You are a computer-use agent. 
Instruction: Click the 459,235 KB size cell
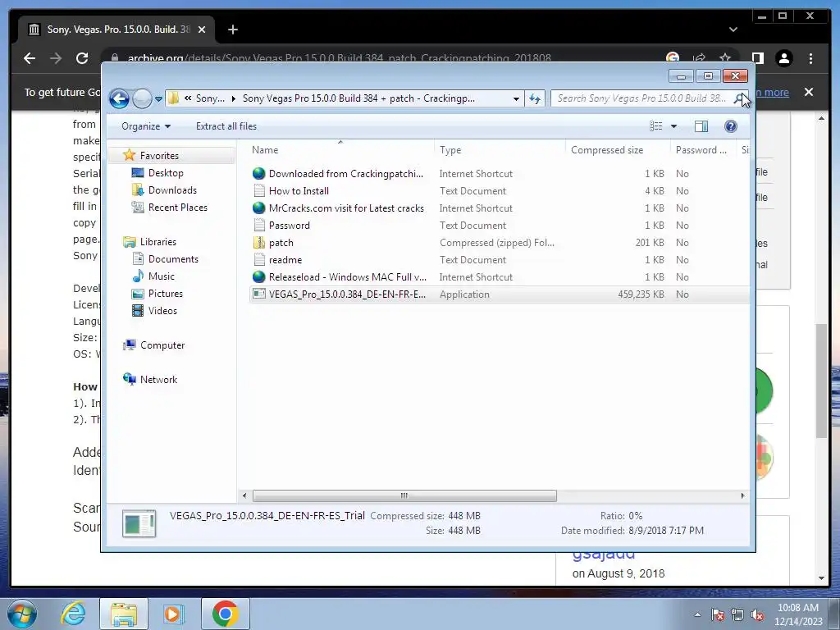click(x=641, y=294)
